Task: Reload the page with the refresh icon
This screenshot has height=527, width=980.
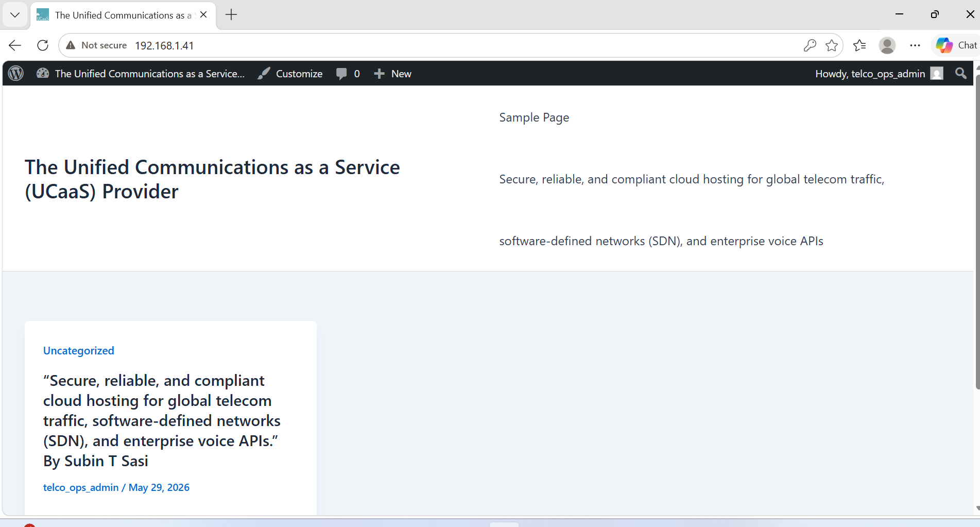Action: (43, 45)
